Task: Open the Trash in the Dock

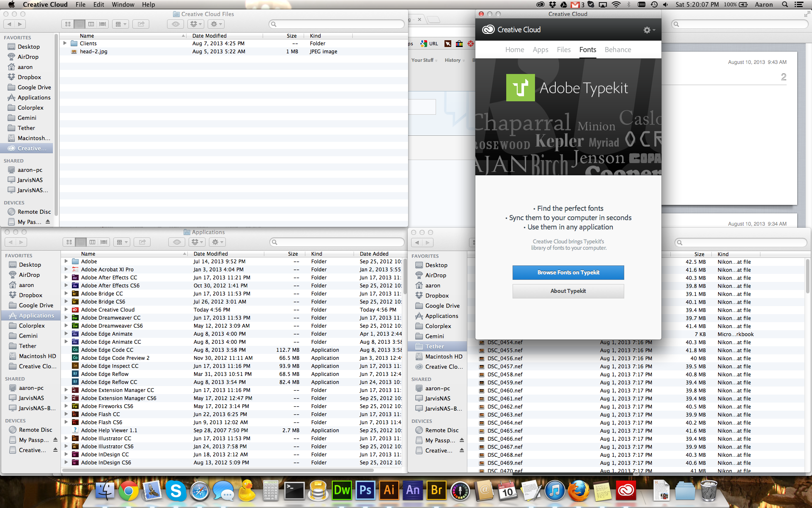Action: pos(709,491)
